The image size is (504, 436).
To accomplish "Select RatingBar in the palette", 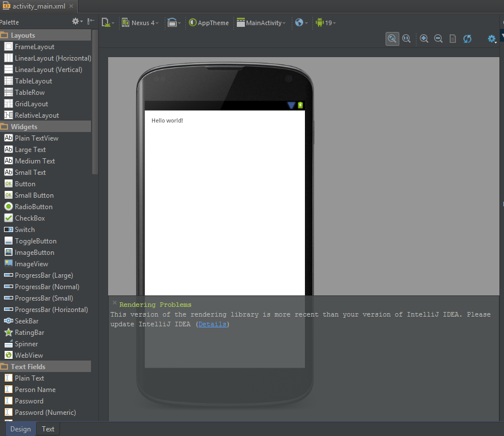I will (x=24, y=333).
